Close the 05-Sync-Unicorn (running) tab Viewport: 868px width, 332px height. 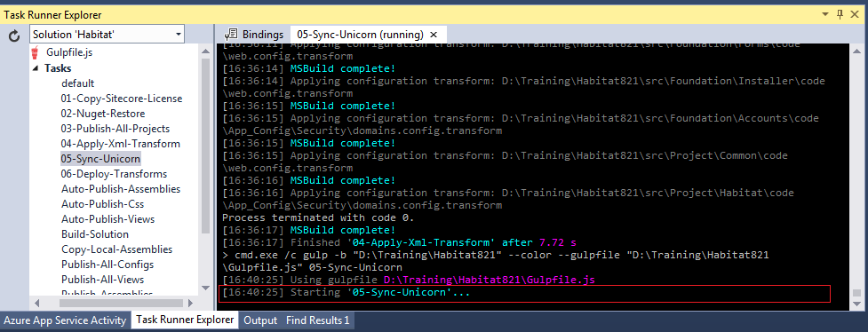pyautogui.click(x=434, y=35)
